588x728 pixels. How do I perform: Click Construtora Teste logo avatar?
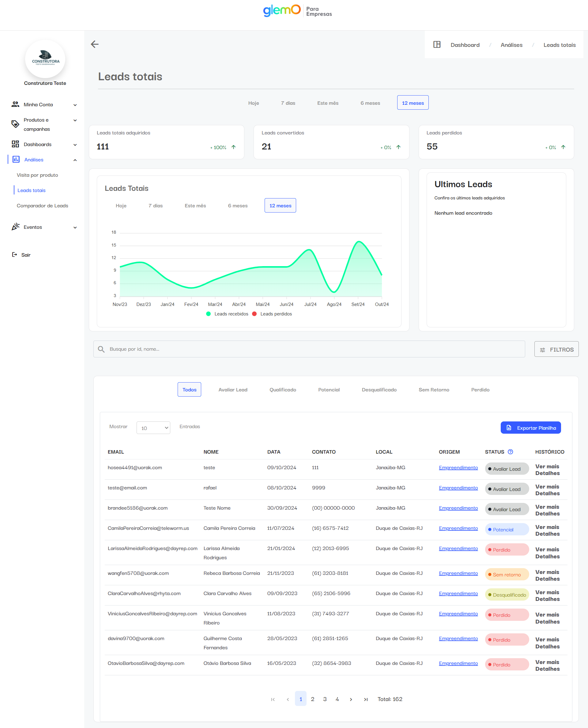tap(45, 59)
